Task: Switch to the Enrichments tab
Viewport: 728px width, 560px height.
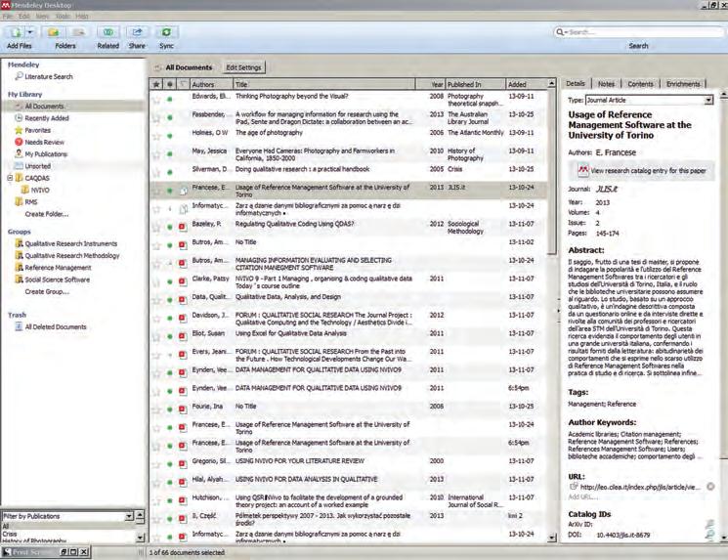Action: pyautogui.click(x=683, y=84)
